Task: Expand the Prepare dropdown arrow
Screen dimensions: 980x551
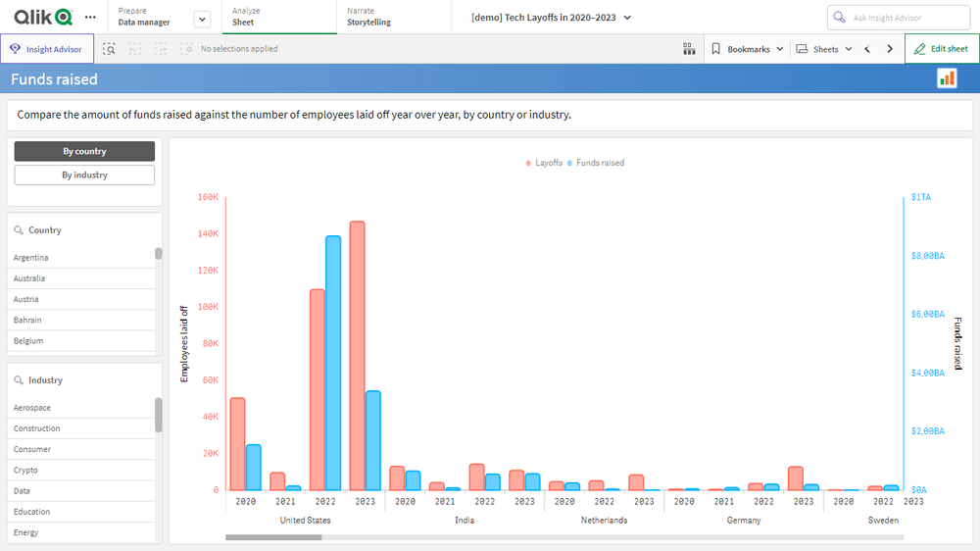Action: pos(202,19)
